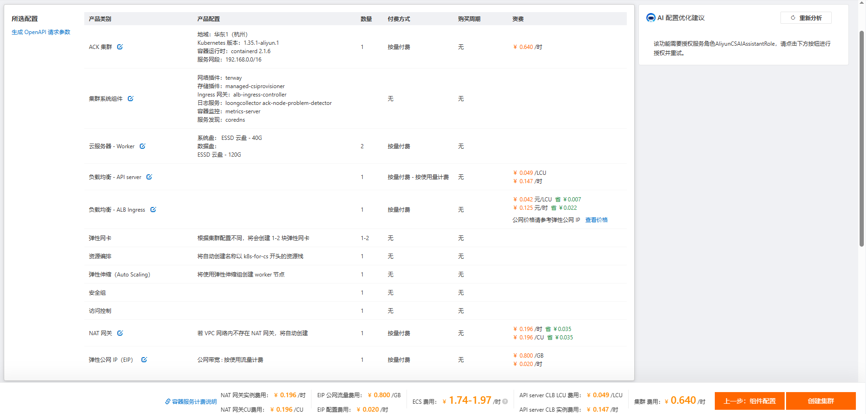Click edit icon beside 负载均衡 - ALB Ingress

(153, 210)
